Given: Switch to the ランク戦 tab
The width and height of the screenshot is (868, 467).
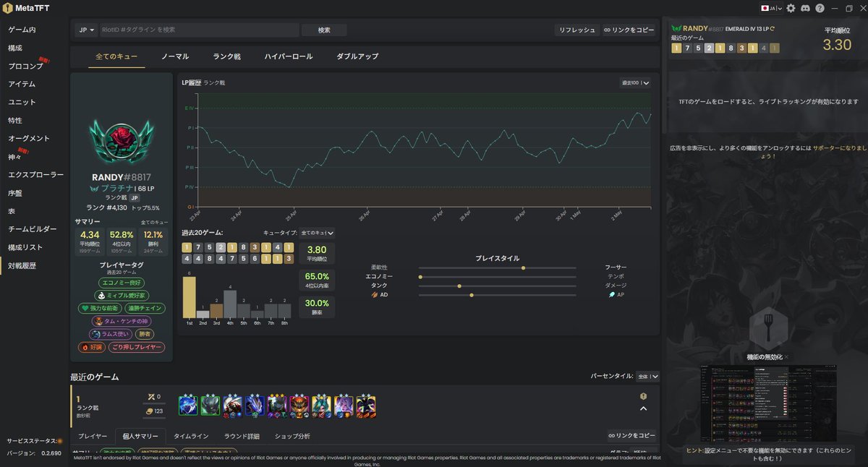Looking at the screenshot, I should coord(226,56).
